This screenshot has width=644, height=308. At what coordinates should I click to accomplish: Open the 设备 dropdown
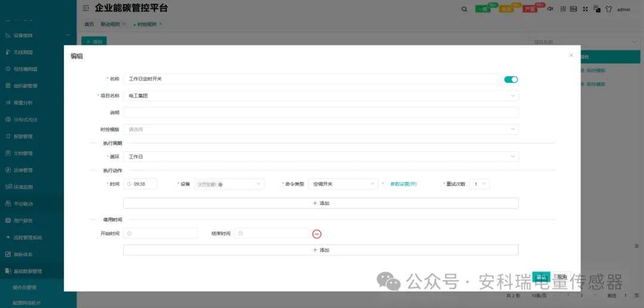pos(229,184)
